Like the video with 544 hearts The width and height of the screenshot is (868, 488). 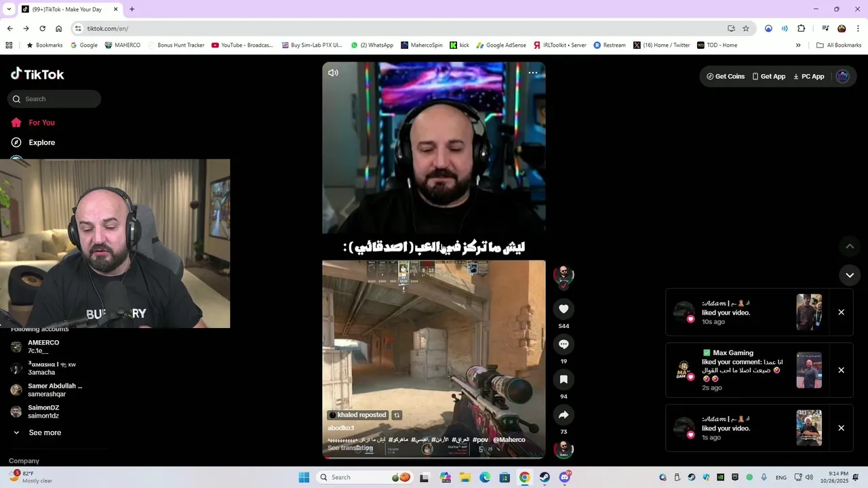pyautogui.click(x=564, y=309)
